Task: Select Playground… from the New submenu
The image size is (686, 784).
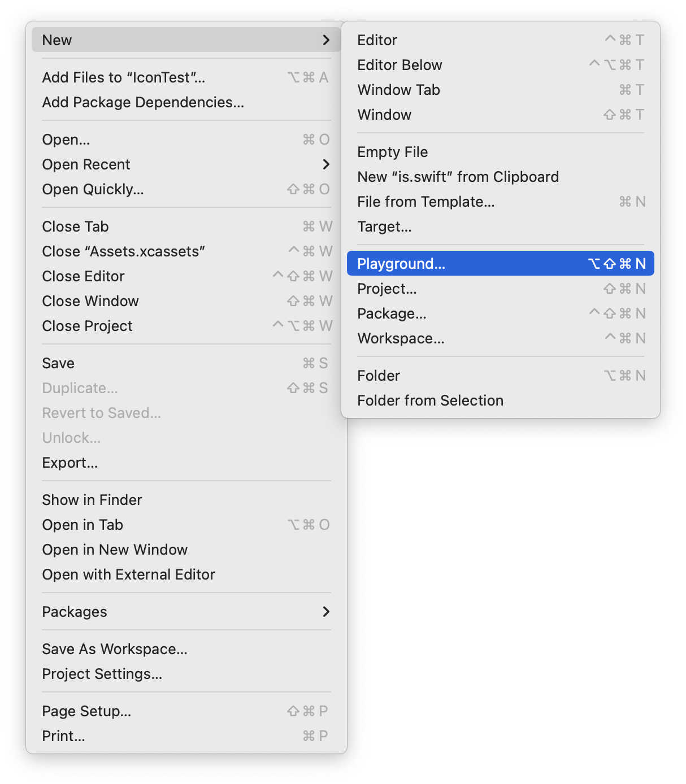Action: (x=401, y=264)
